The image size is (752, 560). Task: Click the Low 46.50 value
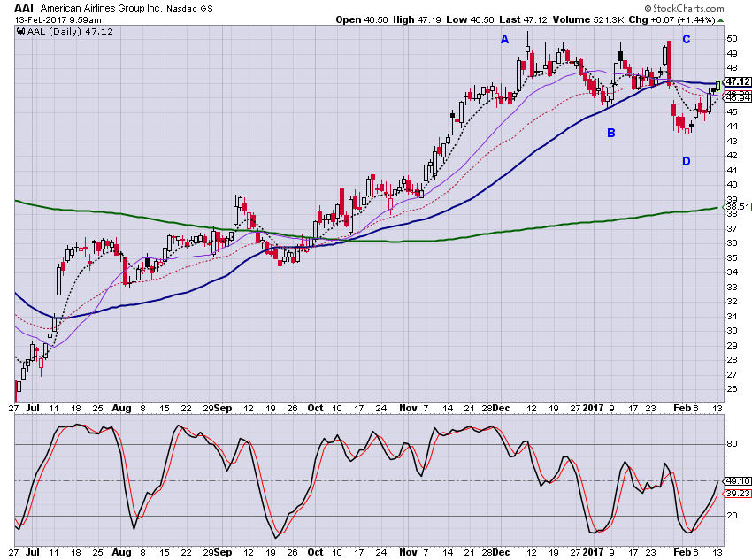click(470, 19)
